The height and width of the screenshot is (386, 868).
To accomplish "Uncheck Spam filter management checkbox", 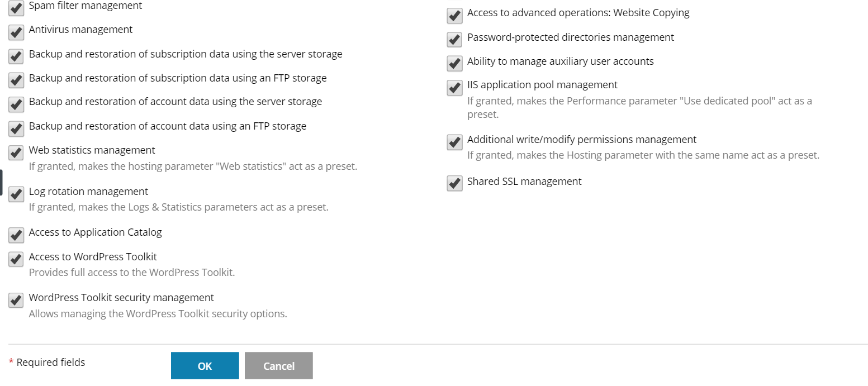I will pyautogui.click(x=16, y=8).
